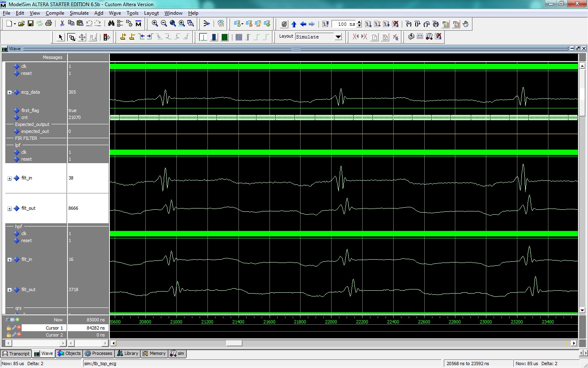Click the Run -All icon

tap(386, 24)
